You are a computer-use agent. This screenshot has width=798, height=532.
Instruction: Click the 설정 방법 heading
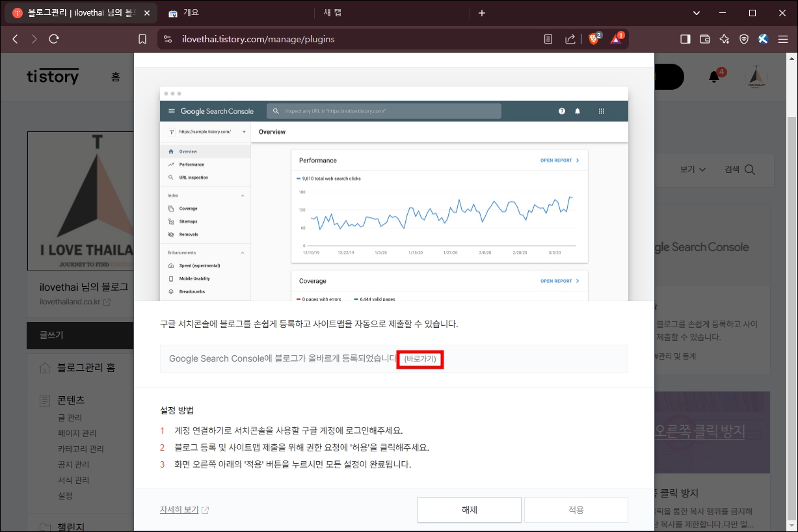pyautogui.click(x=177, y=410)
